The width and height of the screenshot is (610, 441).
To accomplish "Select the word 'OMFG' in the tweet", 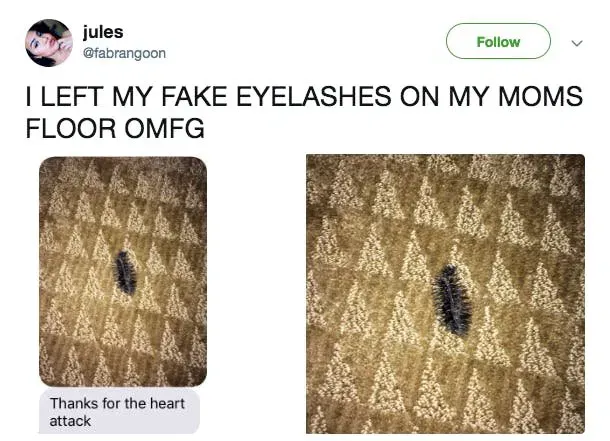I will pos(165,128).
